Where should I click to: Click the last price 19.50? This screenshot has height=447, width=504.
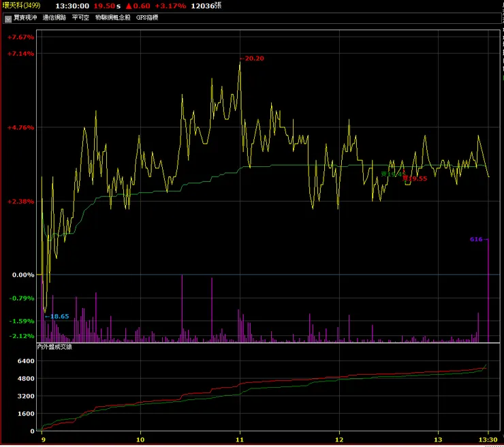[104, 5]
